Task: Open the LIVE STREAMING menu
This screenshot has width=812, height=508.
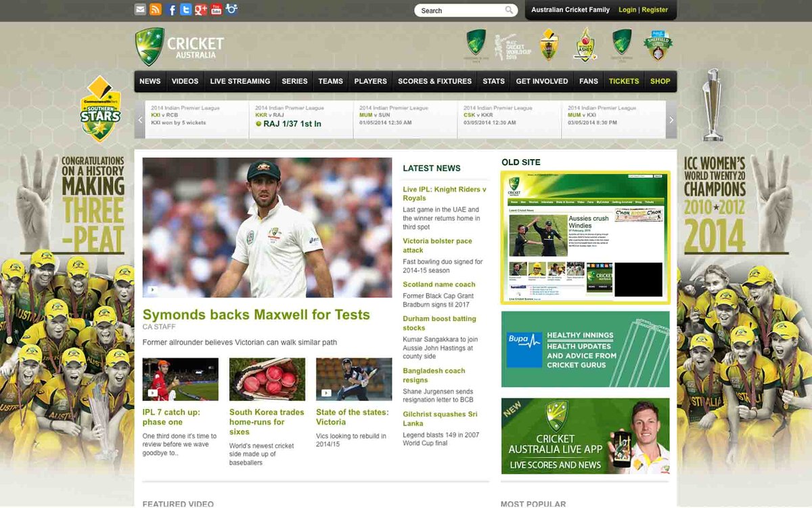Action: click(x=240, y=81)
